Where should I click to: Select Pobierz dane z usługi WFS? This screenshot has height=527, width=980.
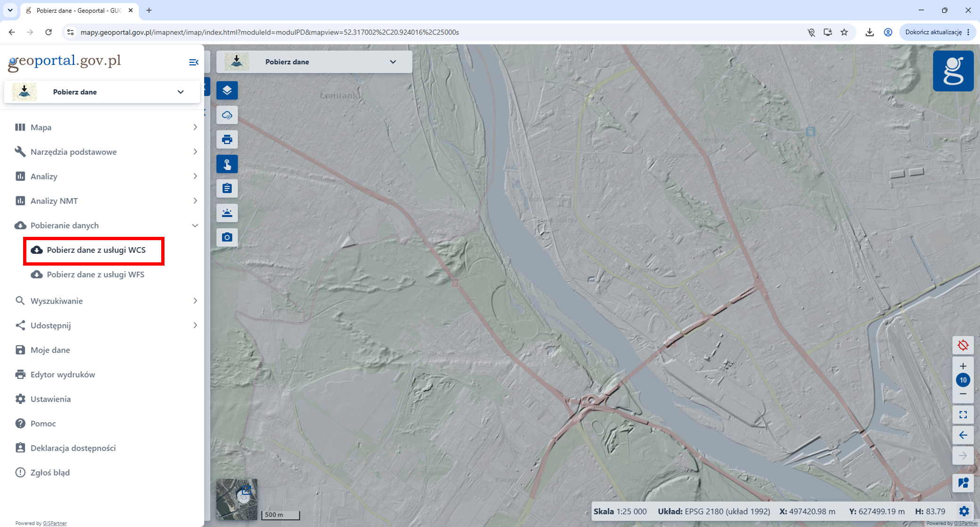tap(96, 275)
